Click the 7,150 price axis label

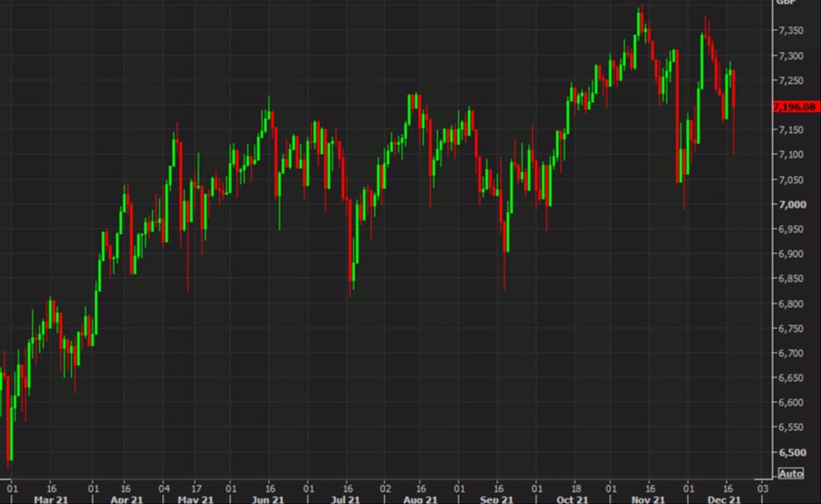[x=791, y=129]
